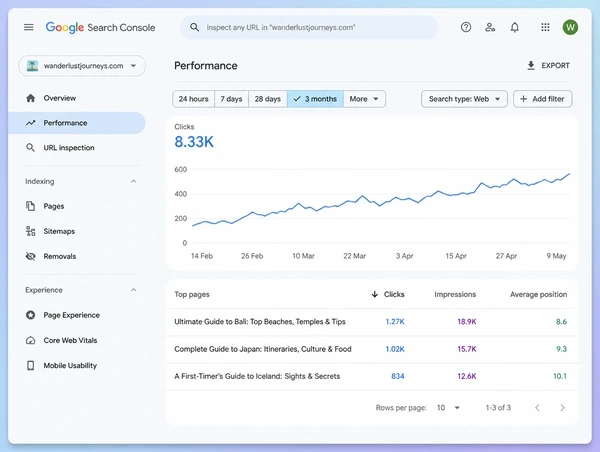Open the First-Timer's Guide to Iceland row
This screenshot has height=452, width=600.
(372, 376)
